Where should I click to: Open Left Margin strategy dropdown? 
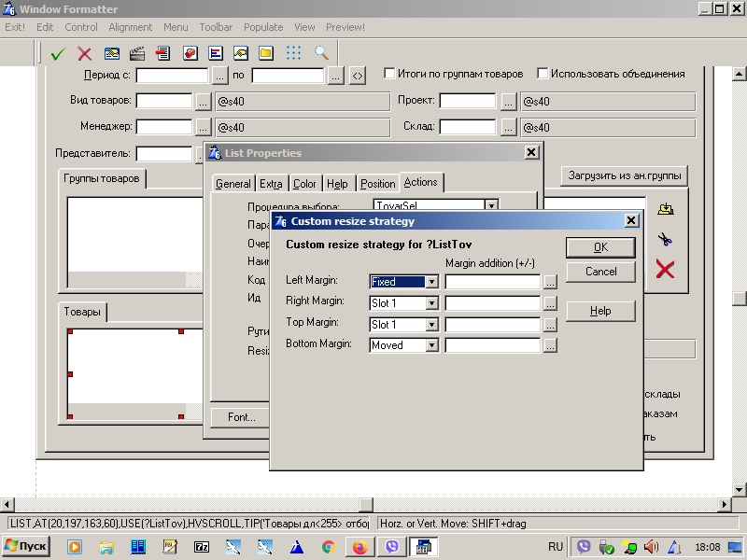[x=431, y=281]
